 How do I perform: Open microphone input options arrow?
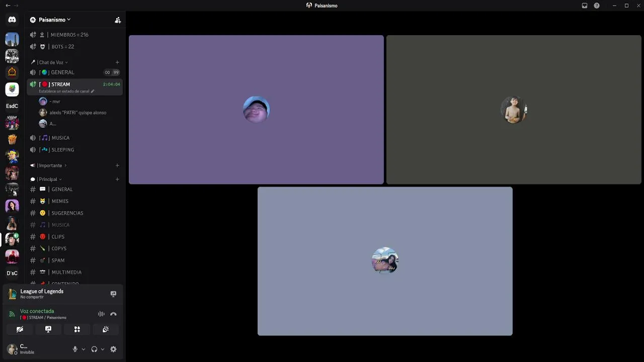[84, 349]
